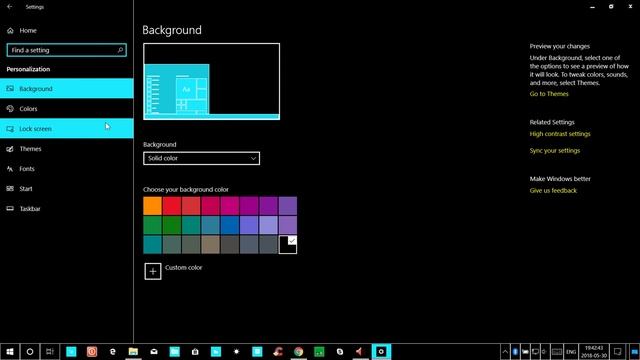Follow the Go to Themes link
Image resolution: width=640 pixels, height=360 pixels.
(549, 94)
